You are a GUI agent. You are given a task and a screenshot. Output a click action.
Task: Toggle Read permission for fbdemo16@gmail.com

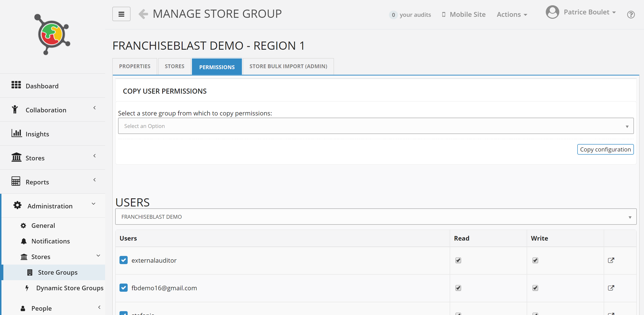[x=458, y=288]
